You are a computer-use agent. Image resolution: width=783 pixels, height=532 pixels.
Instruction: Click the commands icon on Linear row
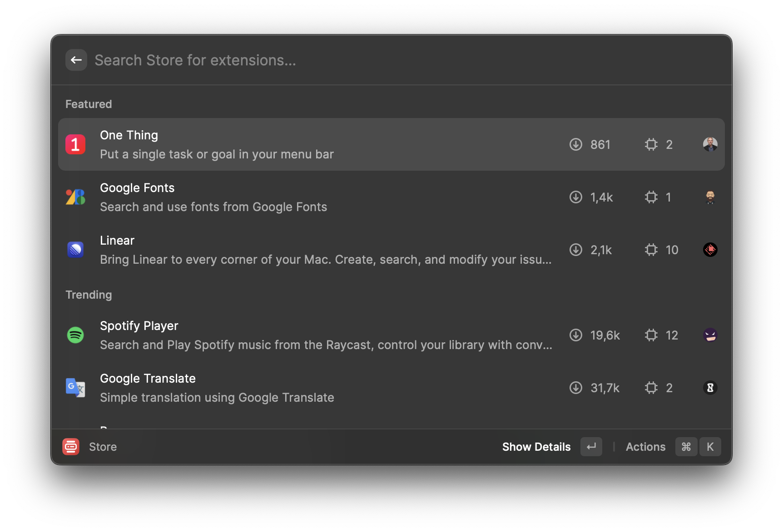(x=651, y=250)
